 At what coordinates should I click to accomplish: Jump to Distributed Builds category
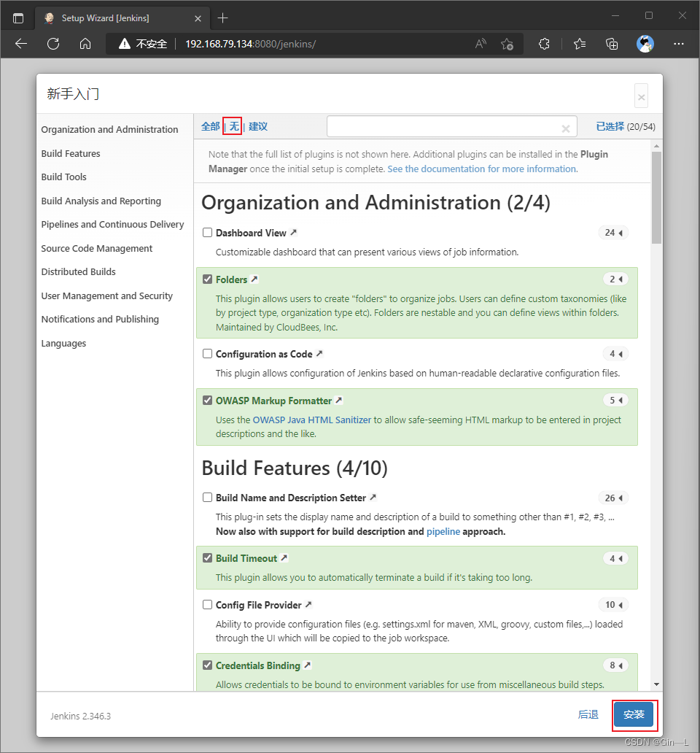tap(78, 272)
